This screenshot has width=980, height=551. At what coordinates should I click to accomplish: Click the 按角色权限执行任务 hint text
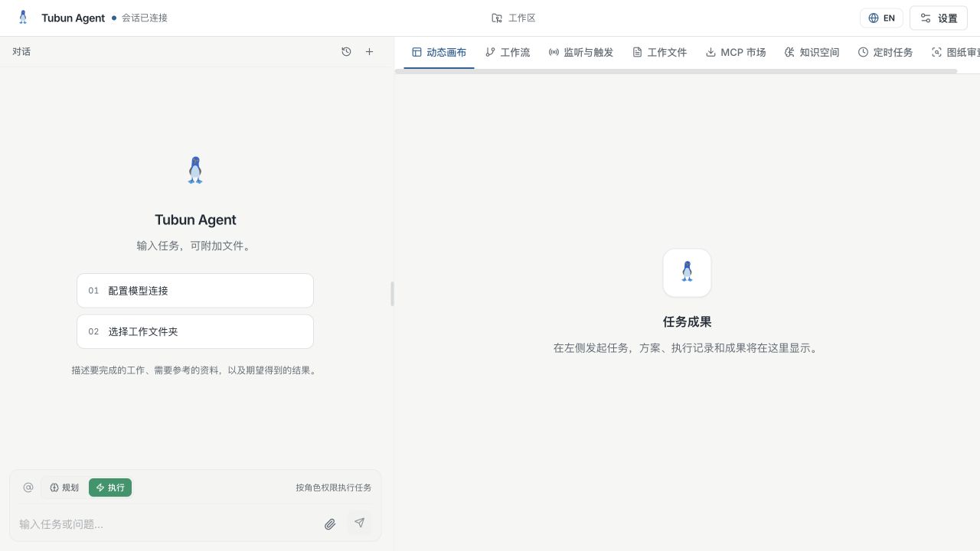point(334,487)
